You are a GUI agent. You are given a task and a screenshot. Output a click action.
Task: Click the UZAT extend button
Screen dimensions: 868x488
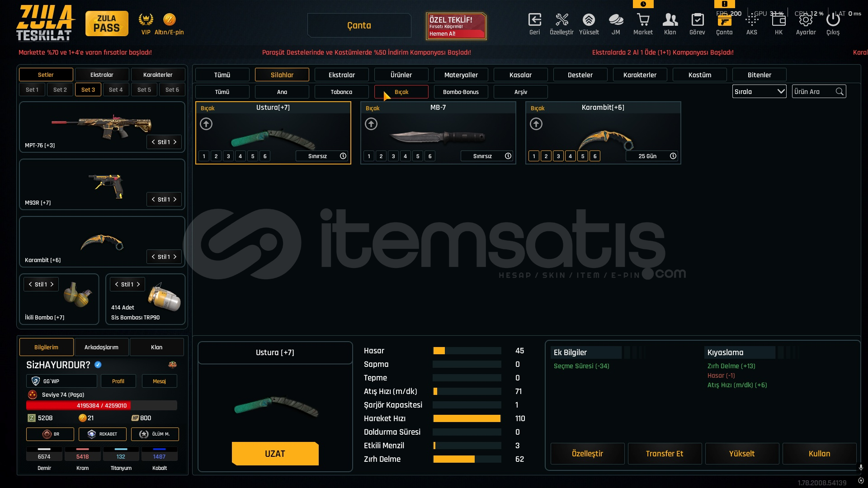pos(275,454)
